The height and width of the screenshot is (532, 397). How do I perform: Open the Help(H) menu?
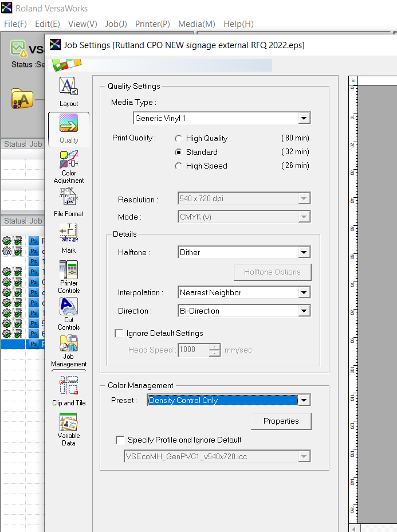tap(238, 24)
